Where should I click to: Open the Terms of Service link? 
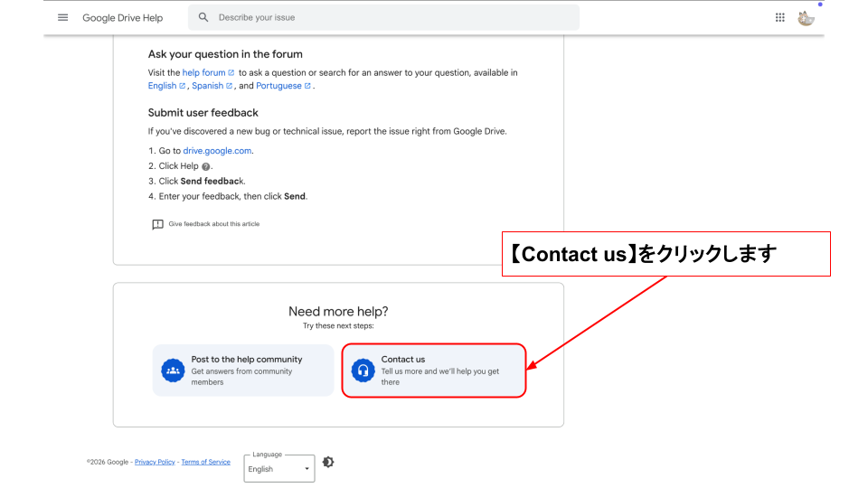(205, 462)
